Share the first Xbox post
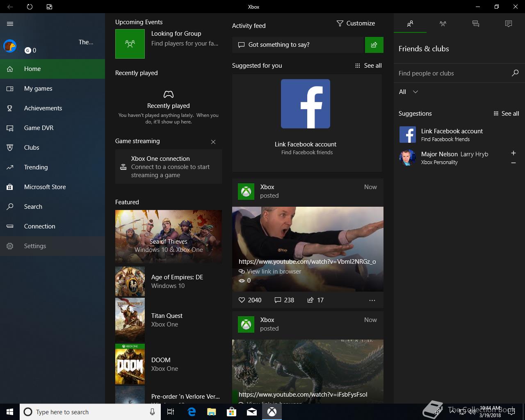This screenshot has width=525, height=420. point(315,300)
